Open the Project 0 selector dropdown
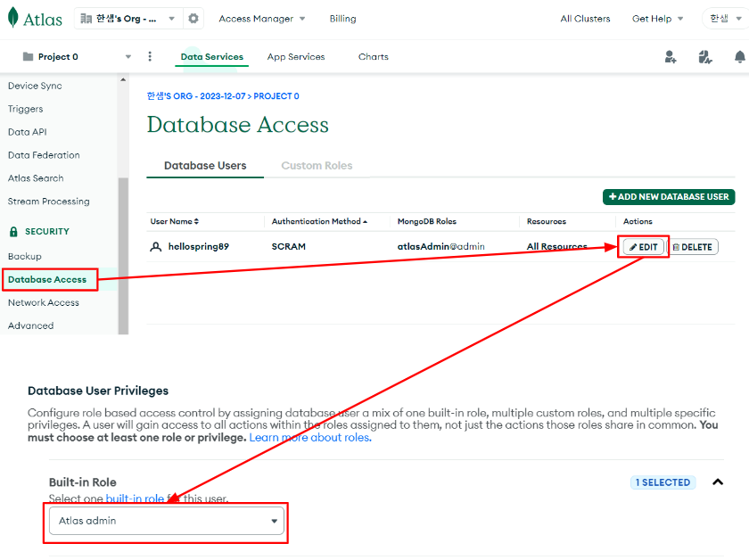 77,56
